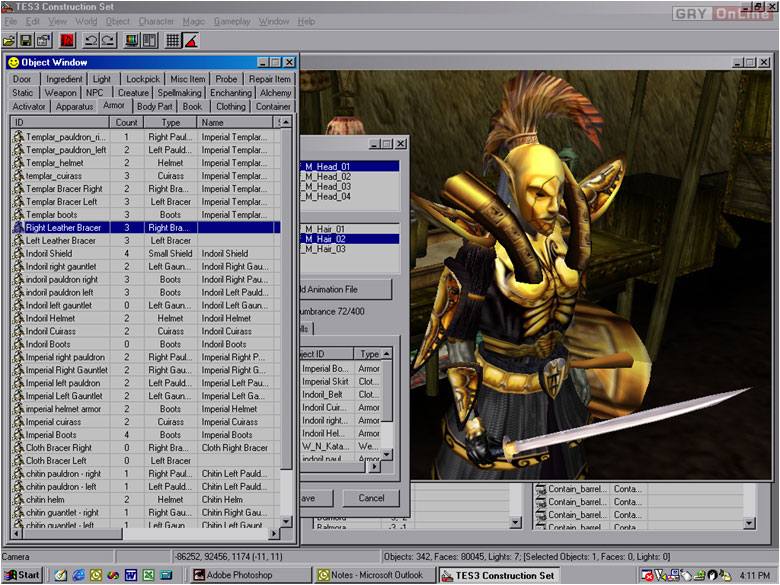
Task: Switch to the Clothing tab
Action: point(231,106)
